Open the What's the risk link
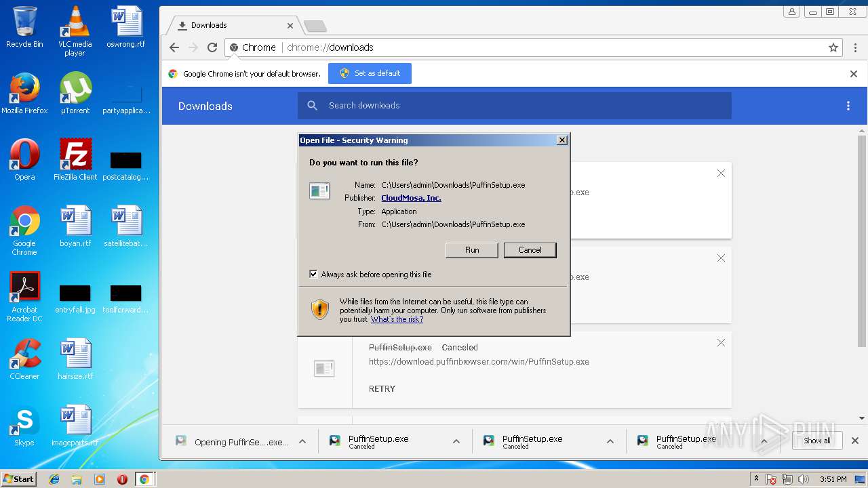Screen dimensions: 868x488 (397, 319)
